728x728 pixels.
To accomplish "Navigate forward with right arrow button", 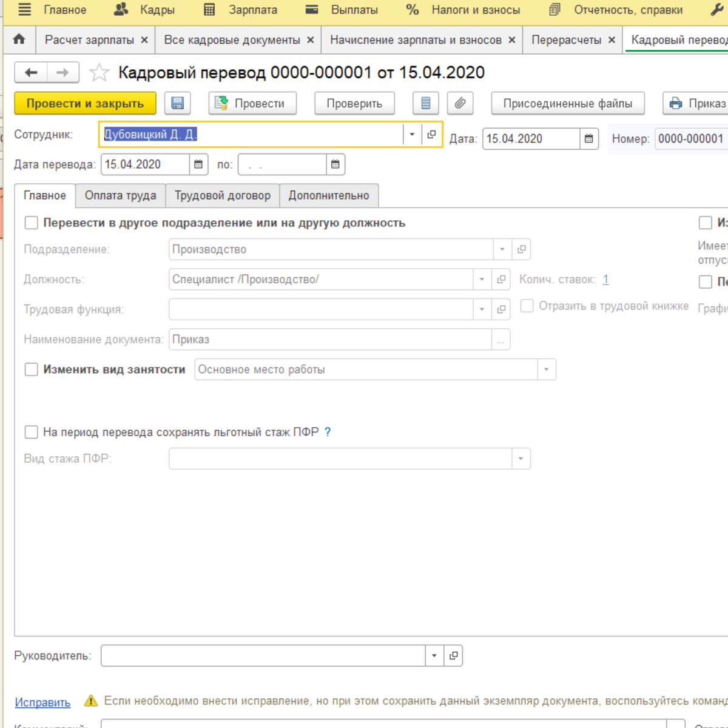I will pos(62,73).
